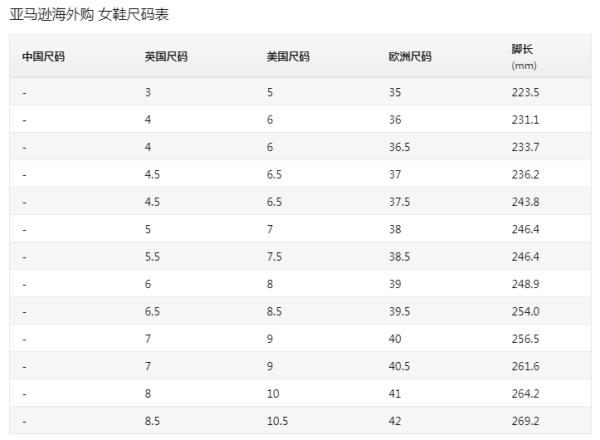Select foot length 254.0 value
The image size is (600, 440).
[525, 311]
